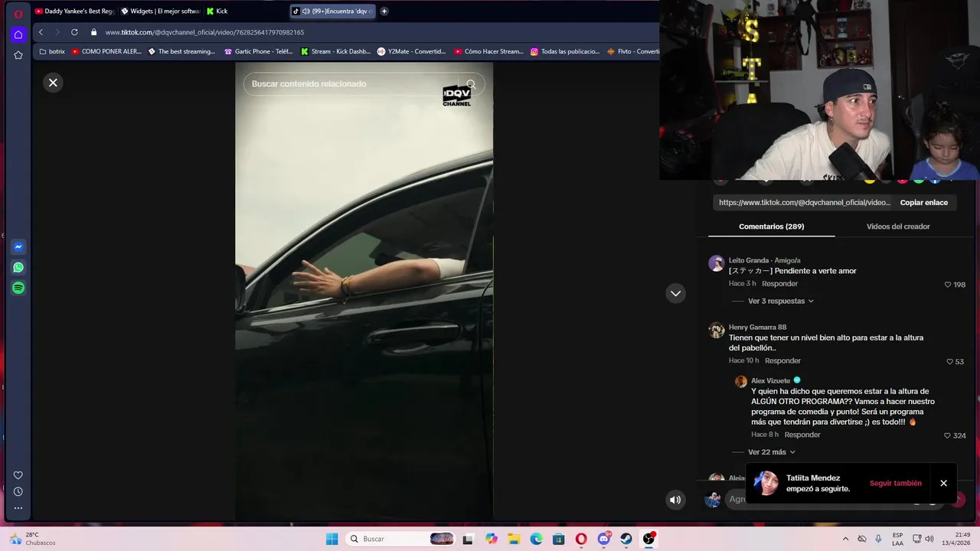Viewport: 980px width, 551px height.
Task: Open The best streaming... bookmark
Action: pyautogui.click(x=181, y=51)
